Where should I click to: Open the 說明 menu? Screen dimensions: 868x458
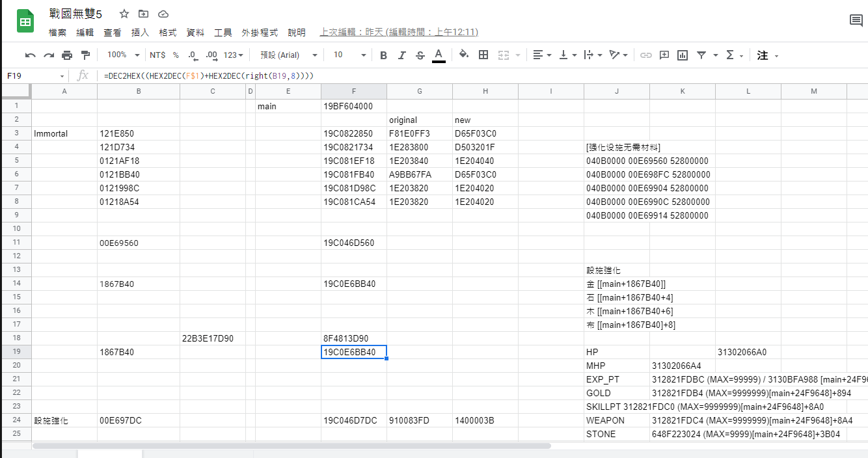tap(297, 32)
